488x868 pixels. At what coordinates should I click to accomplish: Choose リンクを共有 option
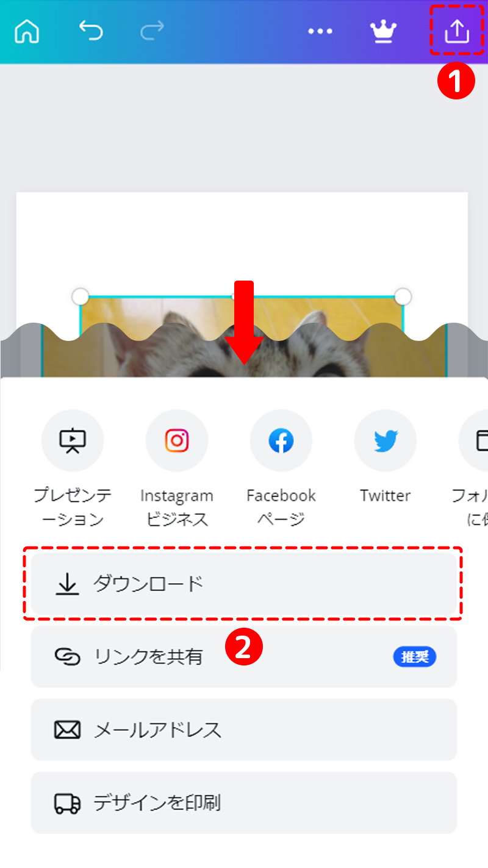point(244,657)
